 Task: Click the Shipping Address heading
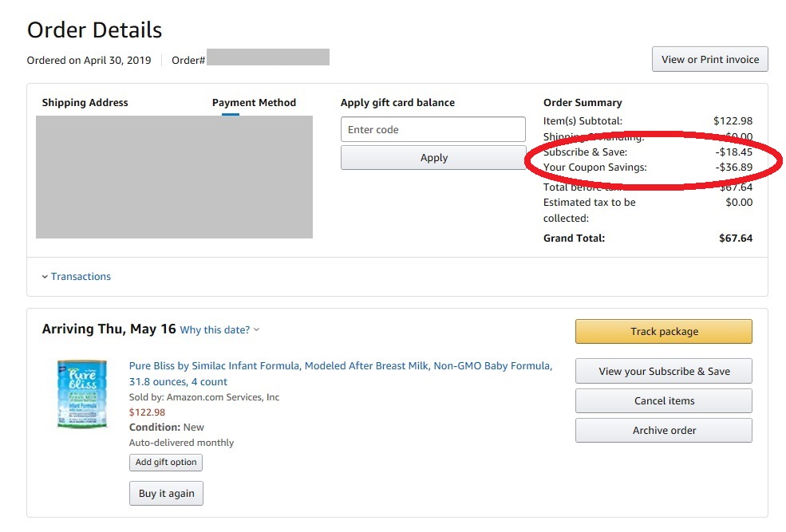coord(85,102)
